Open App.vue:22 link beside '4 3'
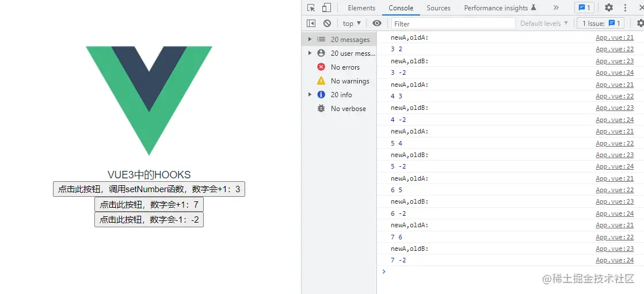 (x=615, y=96)
